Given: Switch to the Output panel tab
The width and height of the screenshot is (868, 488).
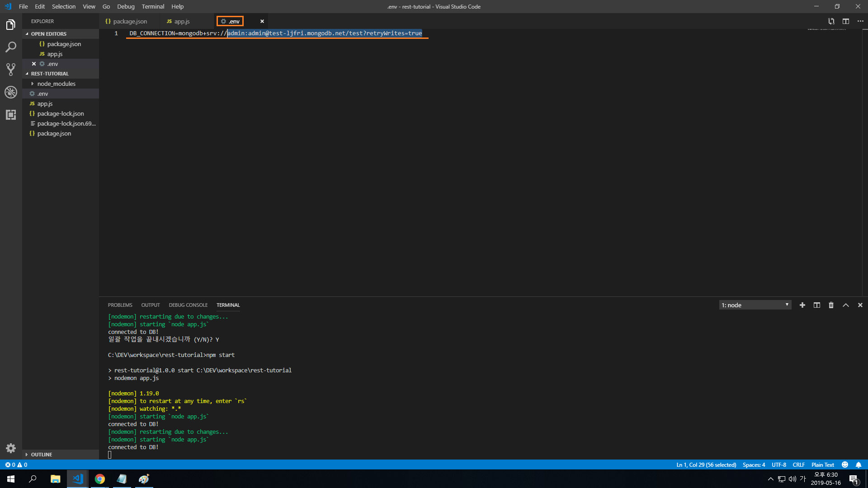Looking at the screenshot, I should [151, 305].
